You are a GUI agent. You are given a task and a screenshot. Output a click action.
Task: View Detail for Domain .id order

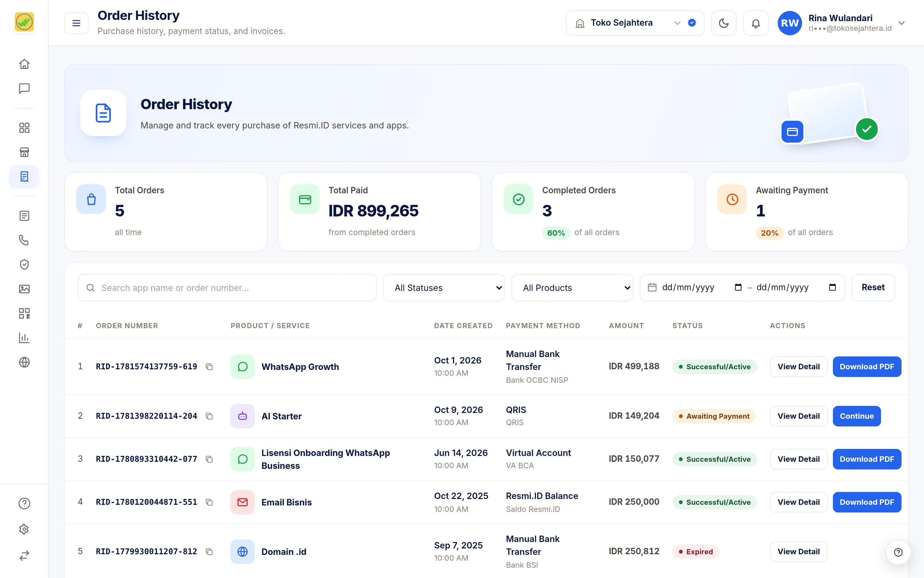pos(798,552)
